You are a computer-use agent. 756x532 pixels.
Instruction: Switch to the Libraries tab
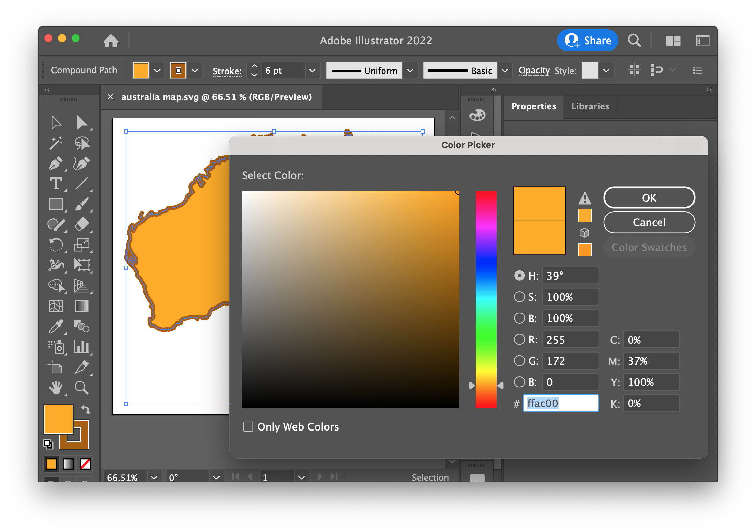point(590,106)
